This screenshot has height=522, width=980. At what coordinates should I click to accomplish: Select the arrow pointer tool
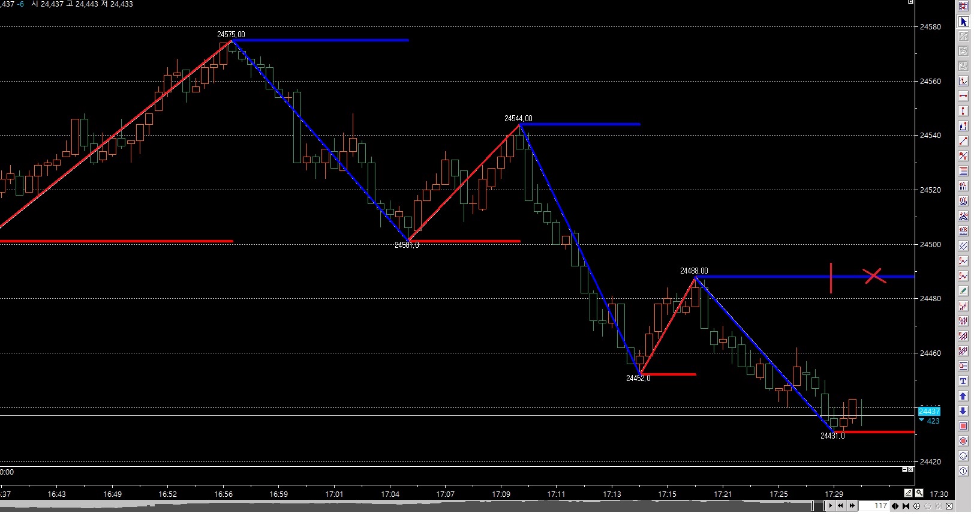pyautogui.click(x=963, y=22)
